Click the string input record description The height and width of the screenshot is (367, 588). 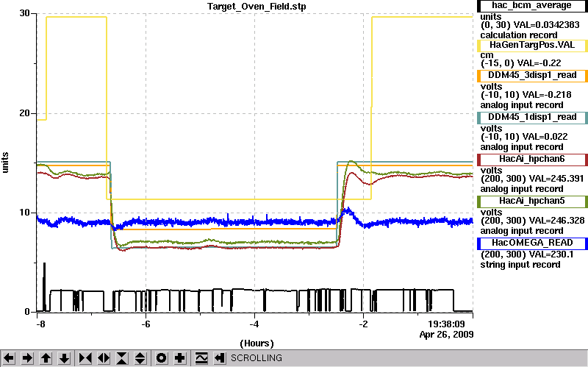pos(520,265)
